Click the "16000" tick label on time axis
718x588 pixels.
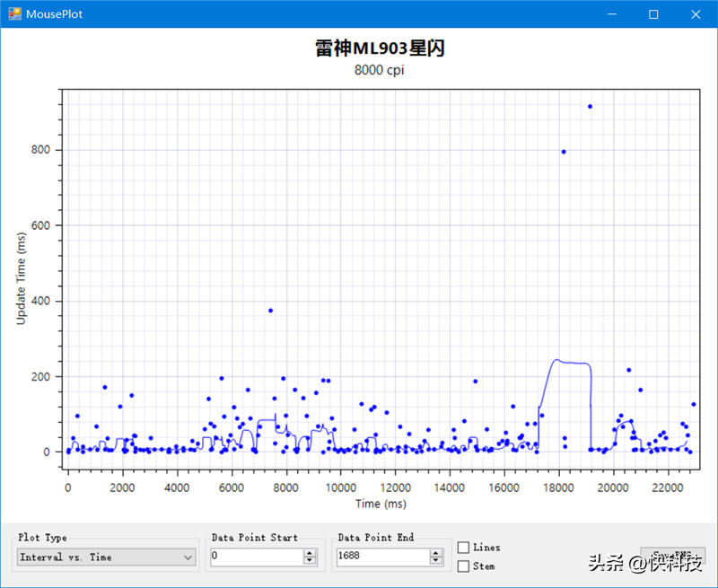coord(504,487)
